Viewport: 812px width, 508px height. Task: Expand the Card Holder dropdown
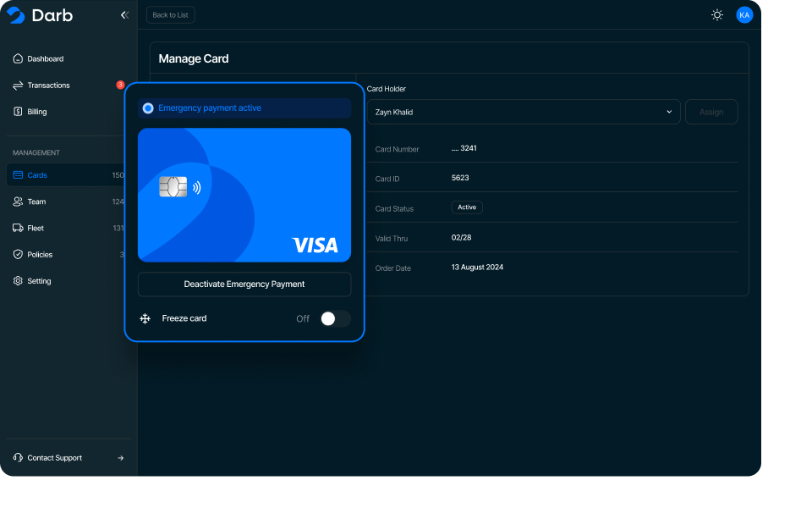pyautogui.click(x=524, y=112)
